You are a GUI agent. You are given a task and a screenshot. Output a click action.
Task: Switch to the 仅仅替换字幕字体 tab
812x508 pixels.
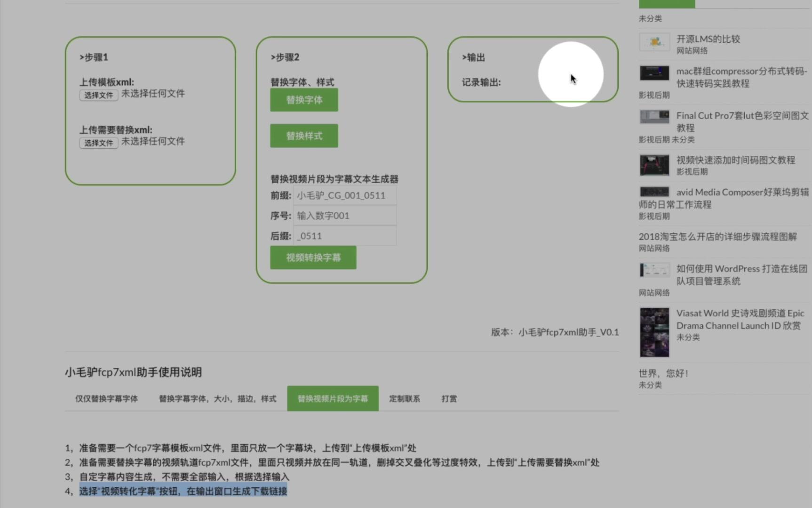click(106, 398)
